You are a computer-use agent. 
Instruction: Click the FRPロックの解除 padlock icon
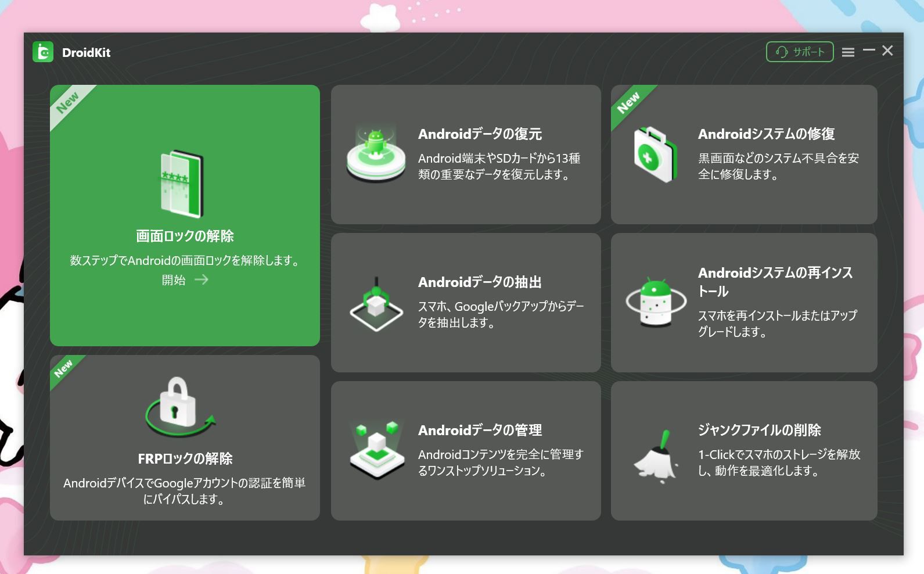pos(179,407)
